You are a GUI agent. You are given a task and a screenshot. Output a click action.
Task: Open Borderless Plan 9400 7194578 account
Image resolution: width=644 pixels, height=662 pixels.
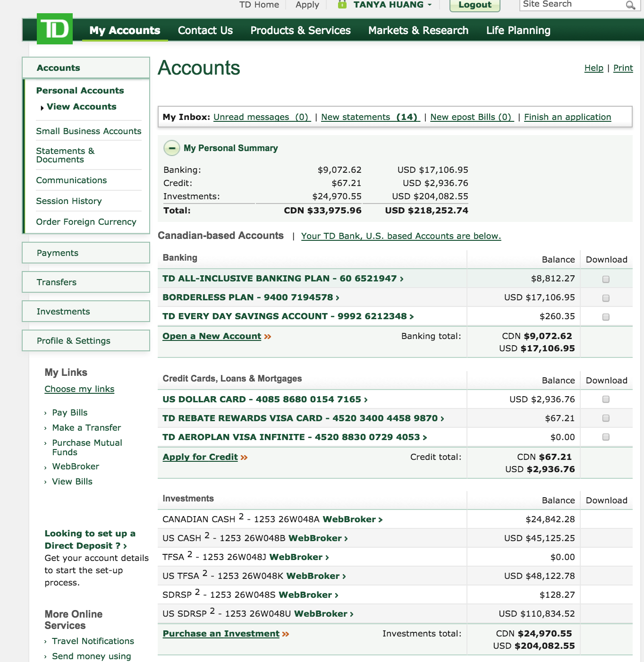pos(251,297)
